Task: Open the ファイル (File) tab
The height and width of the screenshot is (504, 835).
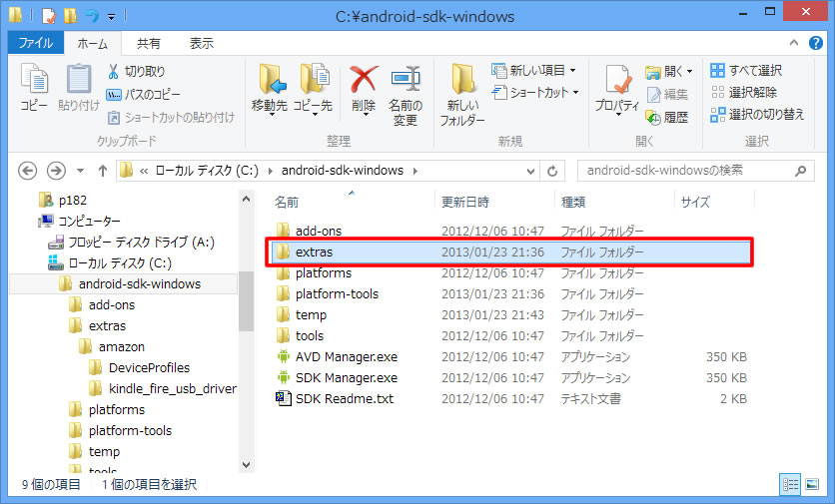Action: [x=36, y=43]
